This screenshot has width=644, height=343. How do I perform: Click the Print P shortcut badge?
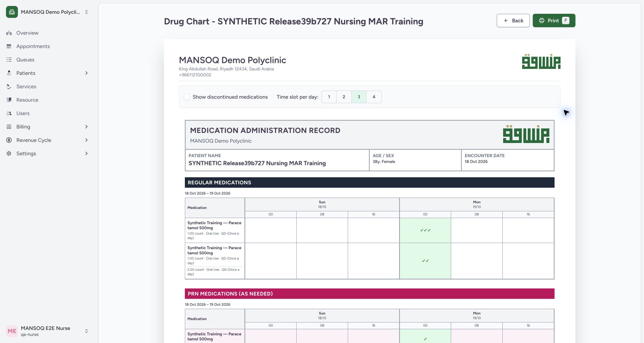(x=566, y=20)
